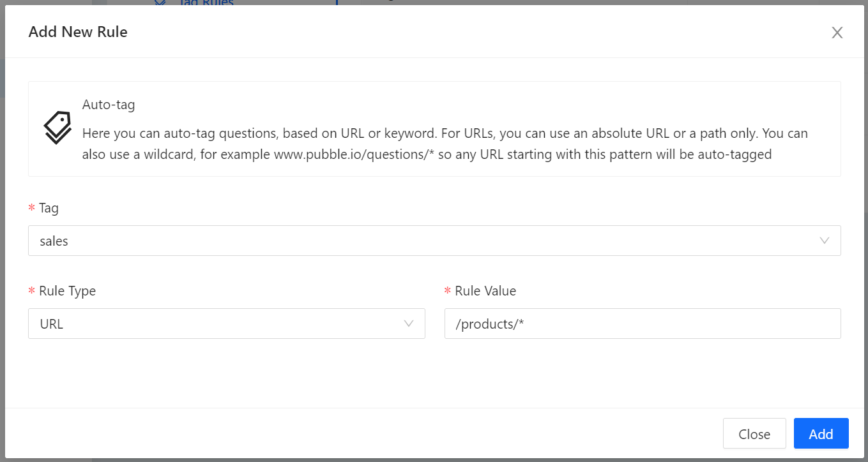Image resolution: width=868 pixels, height=462 pixels.
Task: Click the red asterisk beside Rule Value
Action: (x=448, y=292)
